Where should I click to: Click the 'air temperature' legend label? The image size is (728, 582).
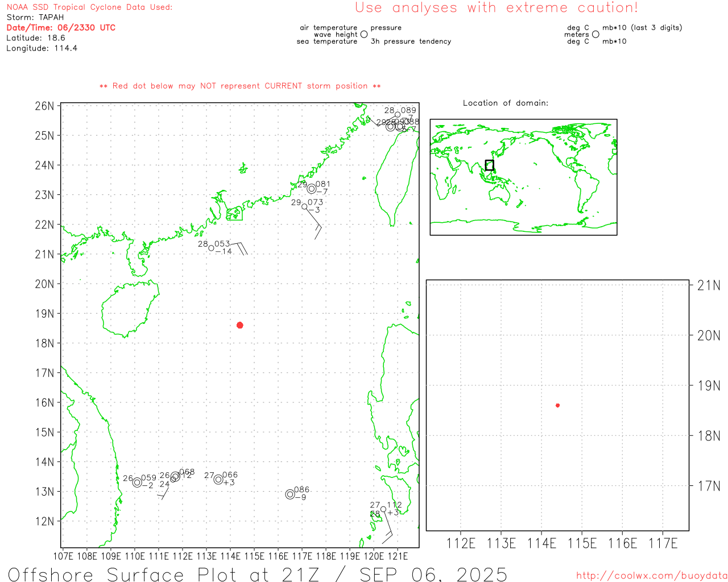coord(329,28)
